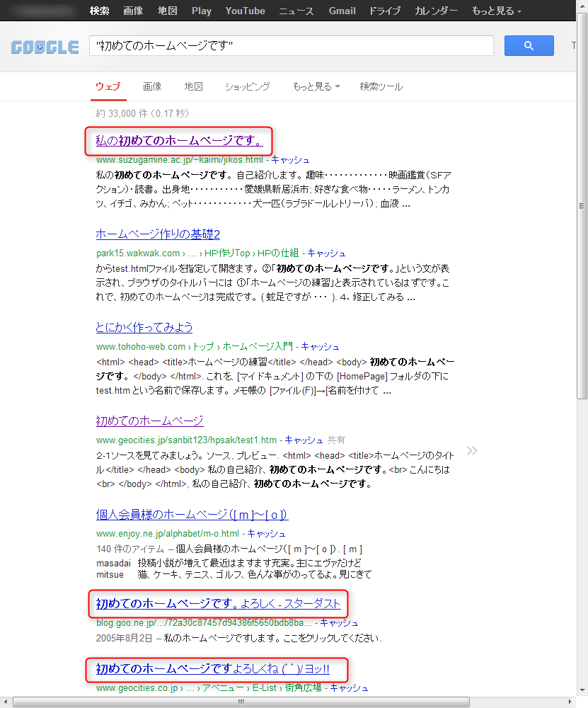Click HP作りTop breadcrumb link

coord(227,253)
